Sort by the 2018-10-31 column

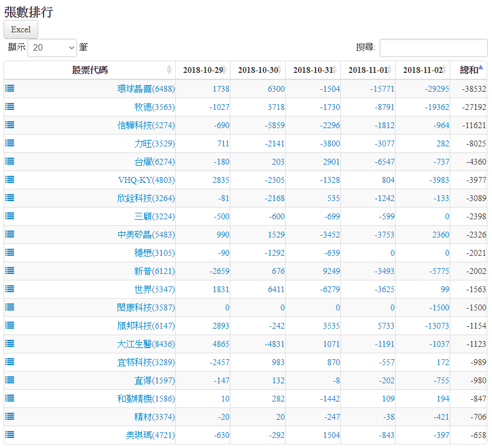click(x=312, y=70)
